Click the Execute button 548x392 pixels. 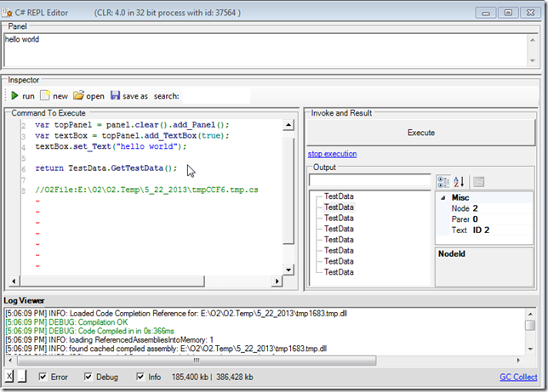420,133
